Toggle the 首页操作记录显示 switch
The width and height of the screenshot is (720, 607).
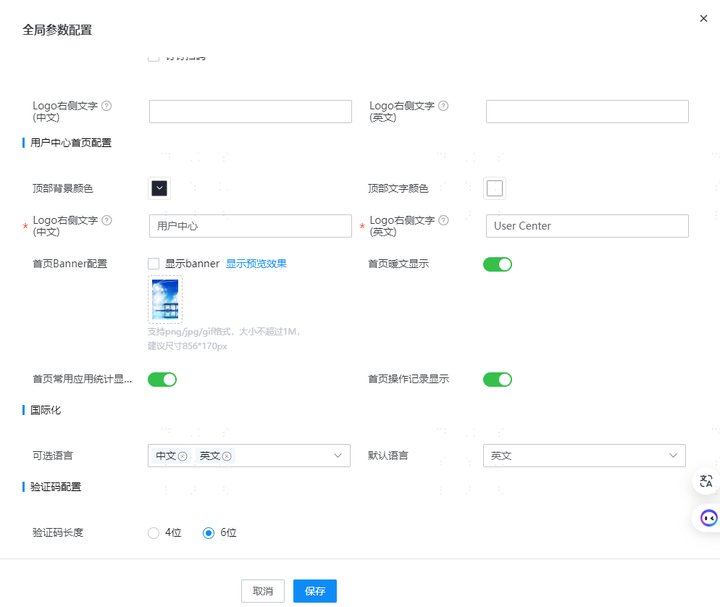tap(497, 380)
